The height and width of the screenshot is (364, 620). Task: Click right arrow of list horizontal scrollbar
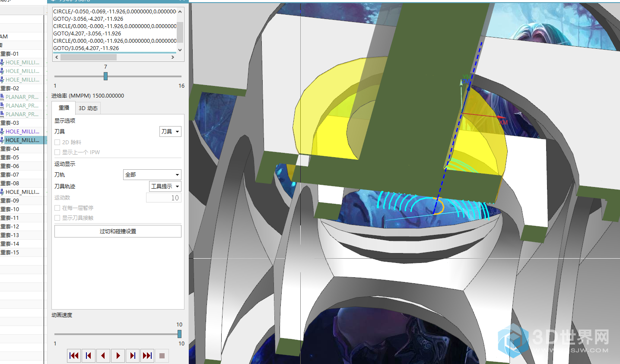coord(173,57)
